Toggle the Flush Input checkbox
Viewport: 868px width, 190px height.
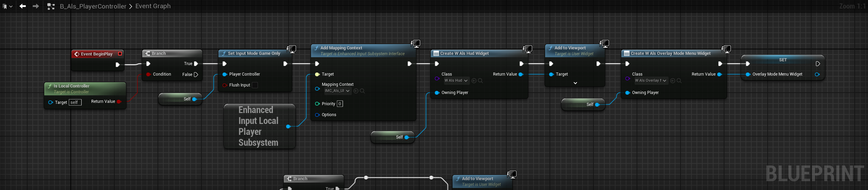pos(255,85)
